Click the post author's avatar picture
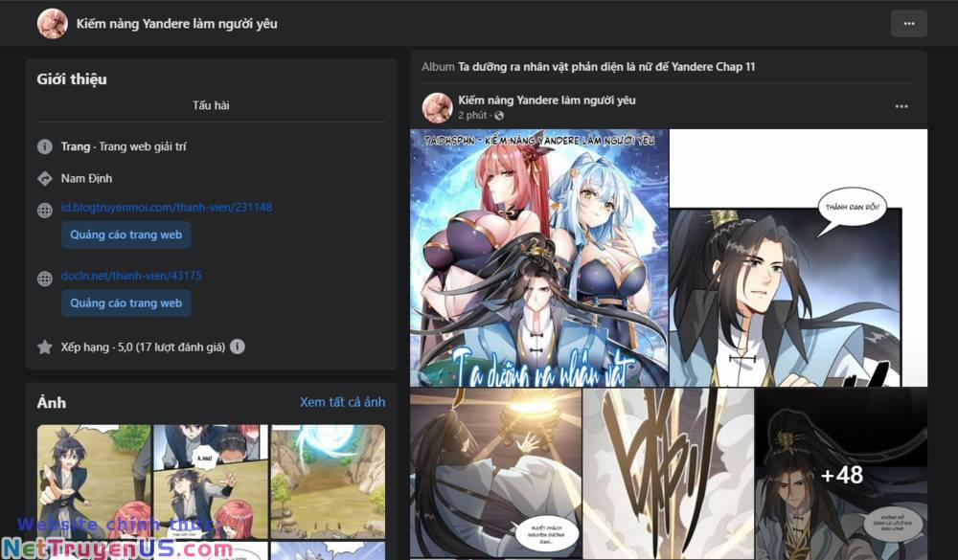The height and width of the screenshot is (560, 958). coord(438,107)
